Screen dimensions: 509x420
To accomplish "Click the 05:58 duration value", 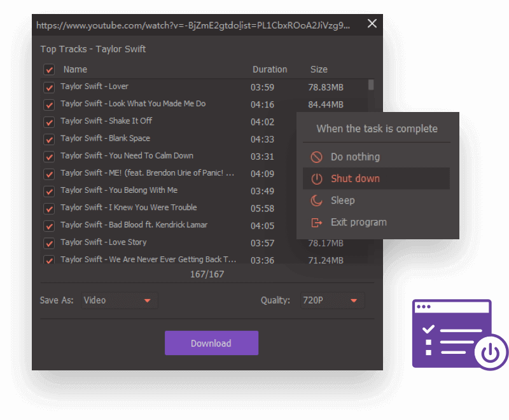I will [262, 208].
